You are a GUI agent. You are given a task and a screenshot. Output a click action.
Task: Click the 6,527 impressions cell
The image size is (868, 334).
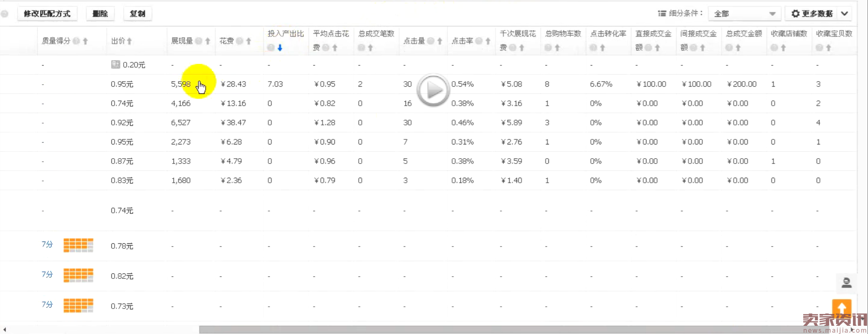(x=181, y=123)
